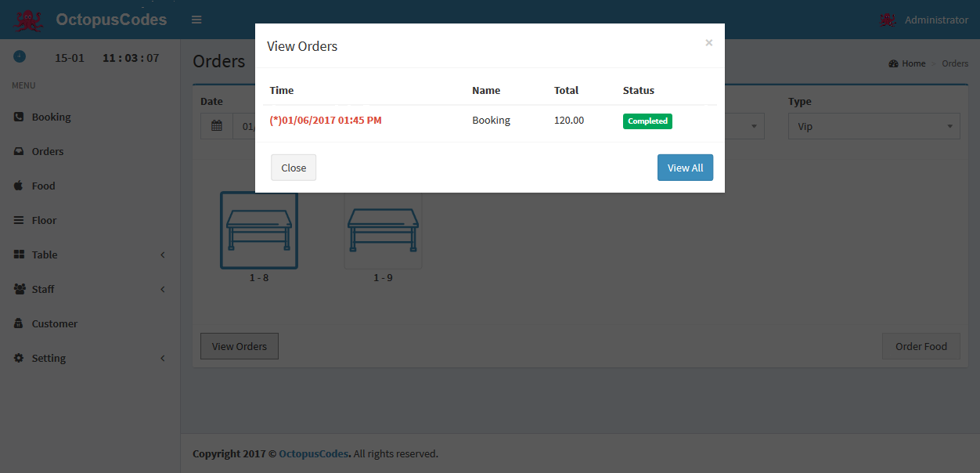Open the Type dropdown showing Vip
Screen dimensions: 980x473
click(x=874, y=126)
